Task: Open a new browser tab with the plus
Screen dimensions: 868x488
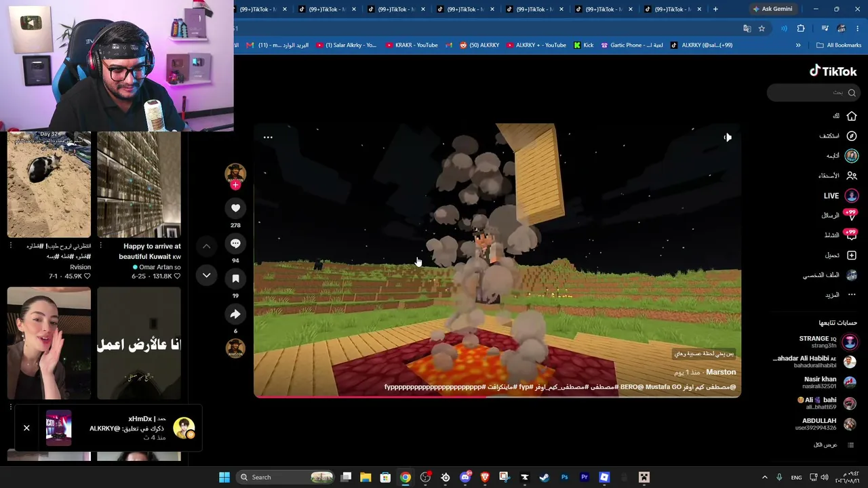Action: coord(715,9)
